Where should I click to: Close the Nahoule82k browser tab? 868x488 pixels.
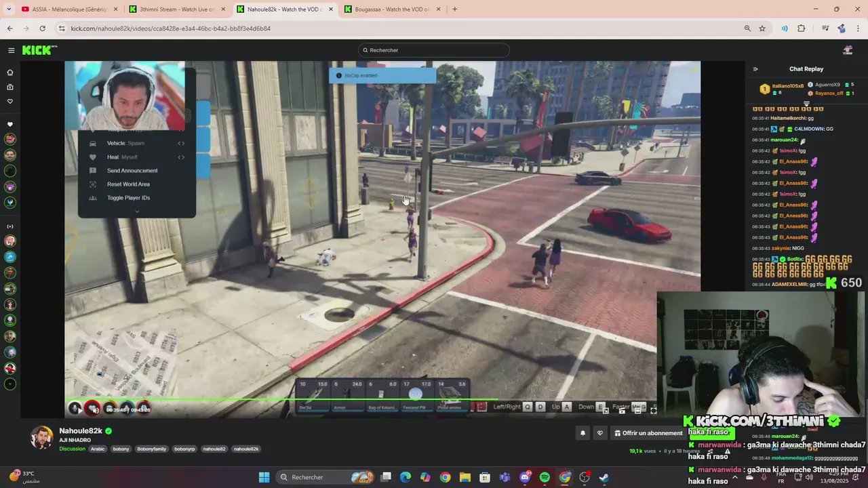tap(331, 9)
